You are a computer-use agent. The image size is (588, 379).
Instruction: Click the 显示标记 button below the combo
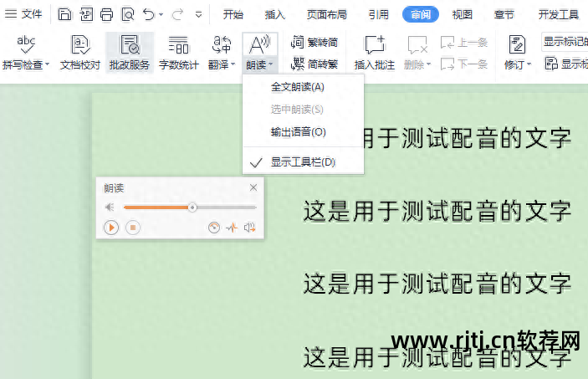click(566, 64)
